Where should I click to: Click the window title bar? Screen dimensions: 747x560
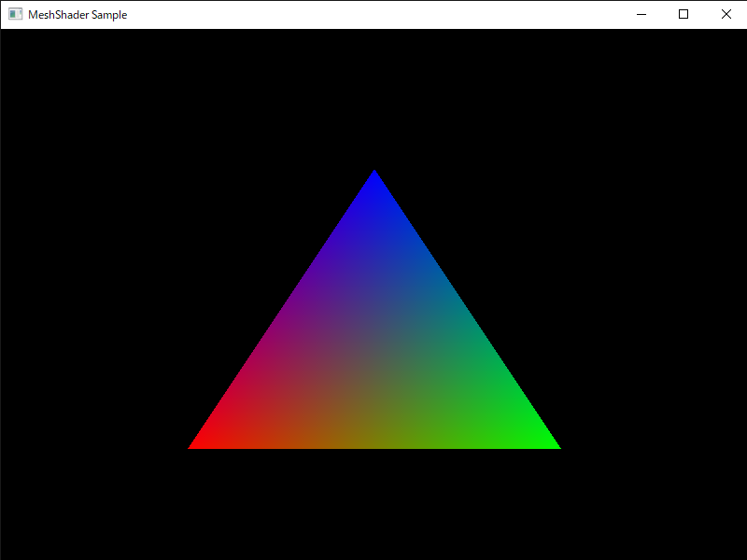(373, 14)
